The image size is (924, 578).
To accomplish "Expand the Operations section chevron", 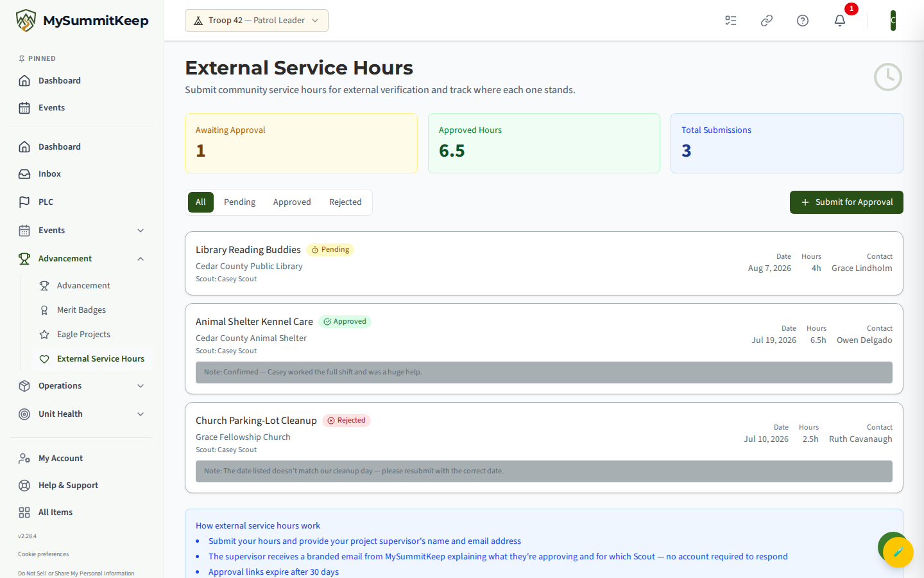I will point(141,385).
